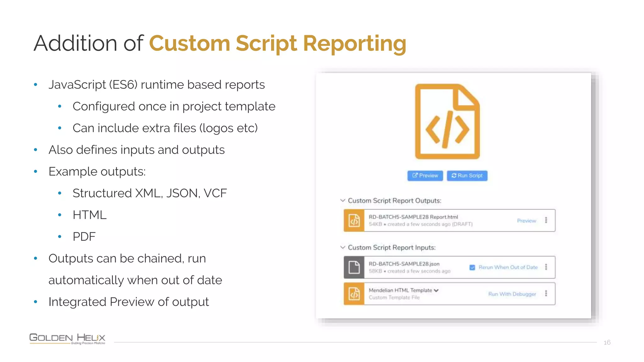Click the 'Custom Template File' subtitle text

[394, 297]
